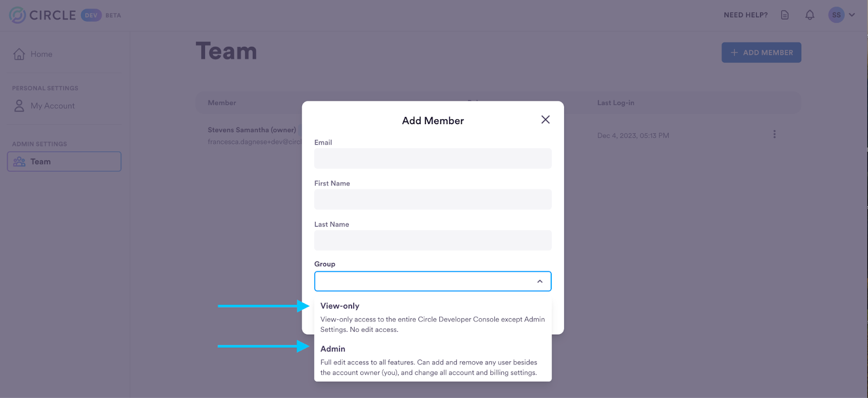Collapse the Group dropdown chevron
868x398 pixels.
click(x=540, y=281)
